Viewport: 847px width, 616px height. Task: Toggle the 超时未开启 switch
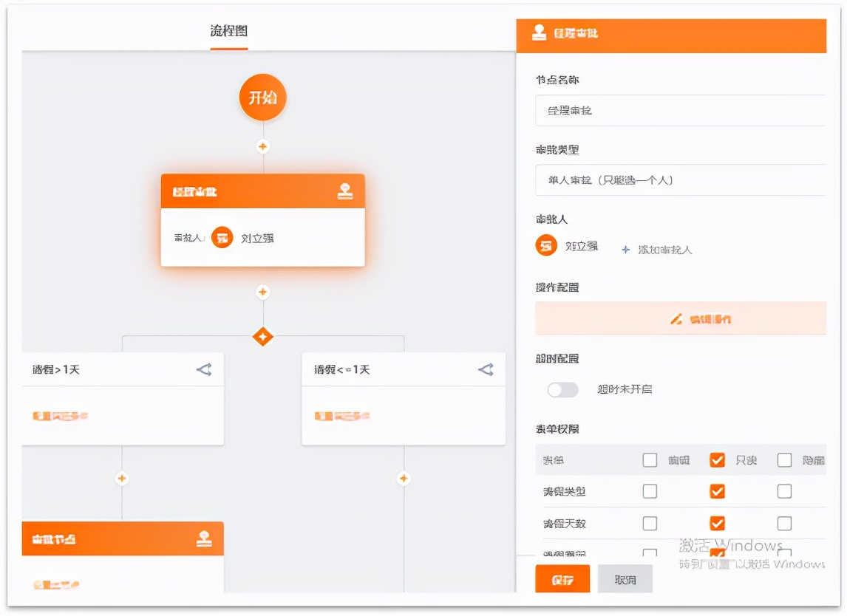click(562, 390)
